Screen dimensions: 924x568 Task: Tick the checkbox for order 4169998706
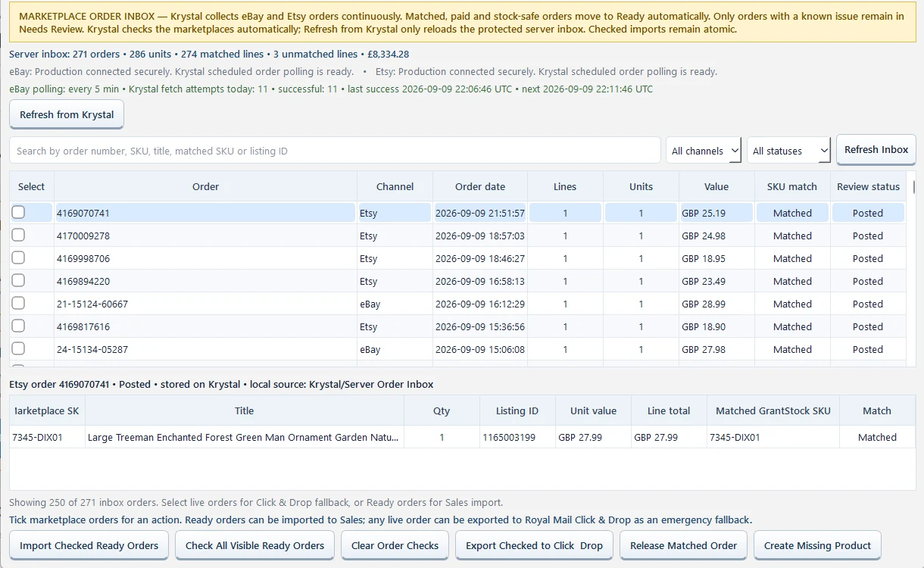pyautogui.click(x=18, y=257)
